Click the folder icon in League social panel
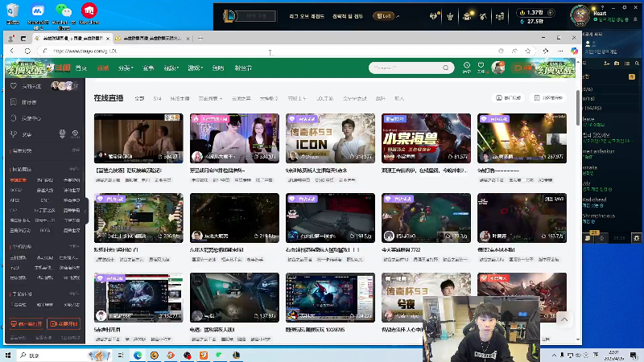 point(617,64)
